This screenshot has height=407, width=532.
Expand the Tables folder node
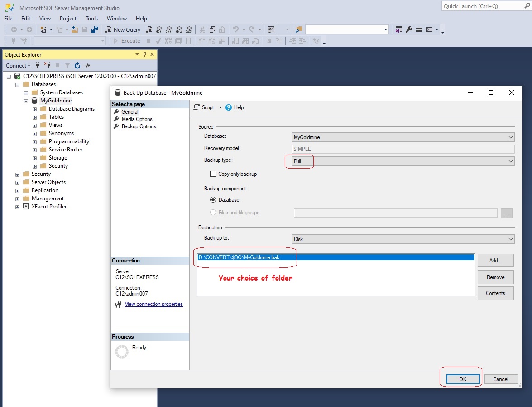(x=34, y=117)
